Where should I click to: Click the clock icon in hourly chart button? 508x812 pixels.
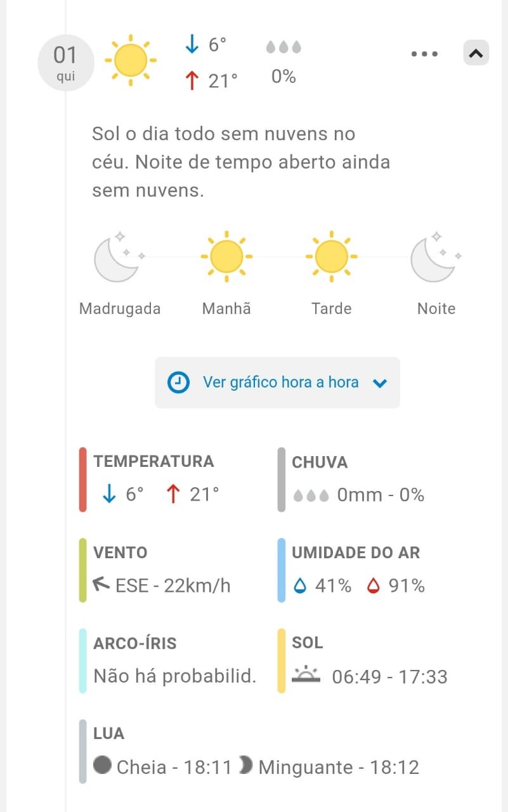178,383
